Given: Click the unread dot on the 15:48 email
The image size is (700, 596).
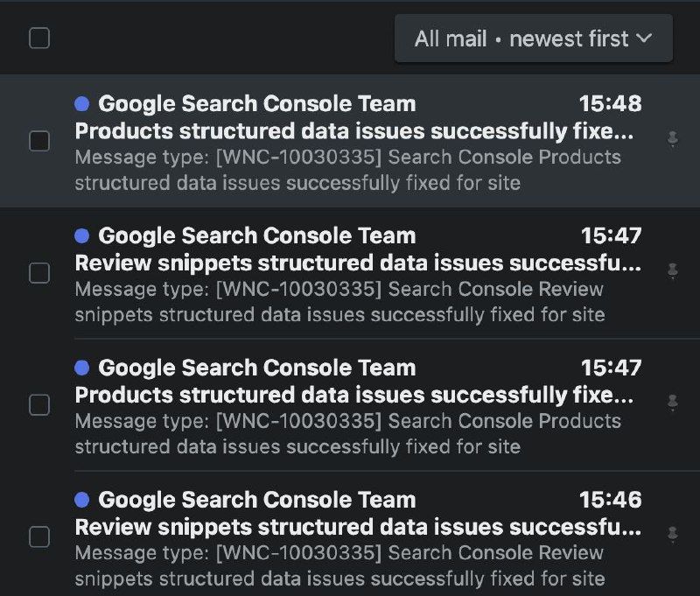Looking at the screenshot, I should [x=82, y=103].
